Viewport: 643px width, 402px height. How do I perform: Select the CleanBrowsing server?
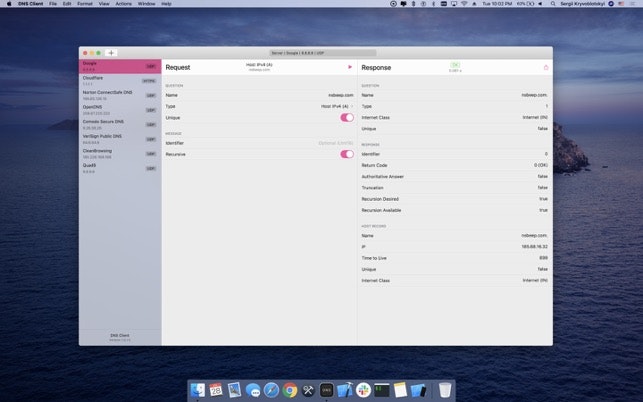coord(120,154)
